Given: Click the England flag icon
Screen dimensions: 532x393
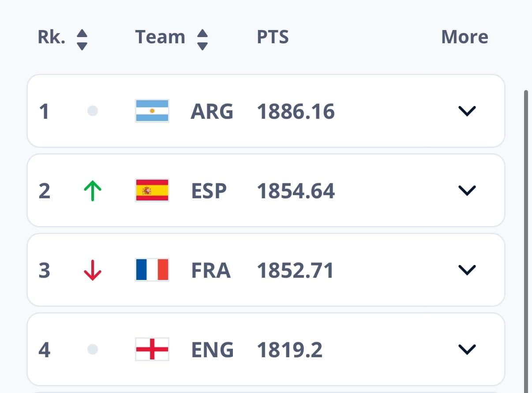Looking at the screenshot, I should tap(152, 349).
